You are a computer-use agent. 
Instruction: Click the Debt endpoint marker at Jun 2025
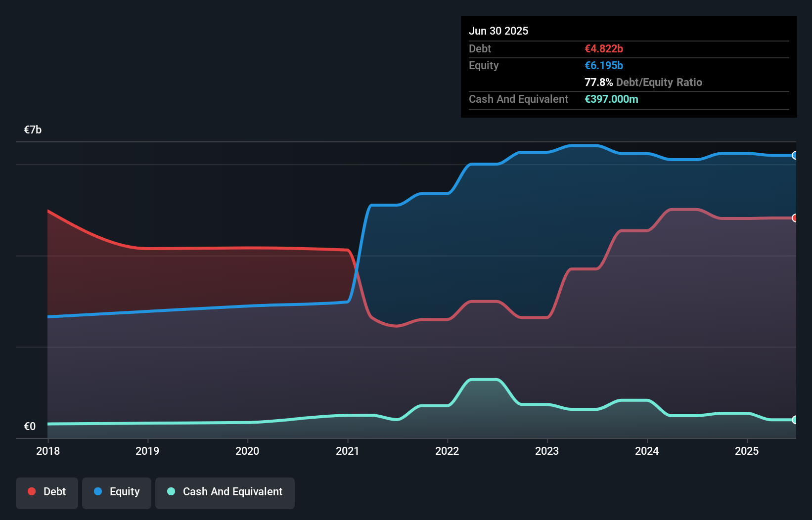795,218
